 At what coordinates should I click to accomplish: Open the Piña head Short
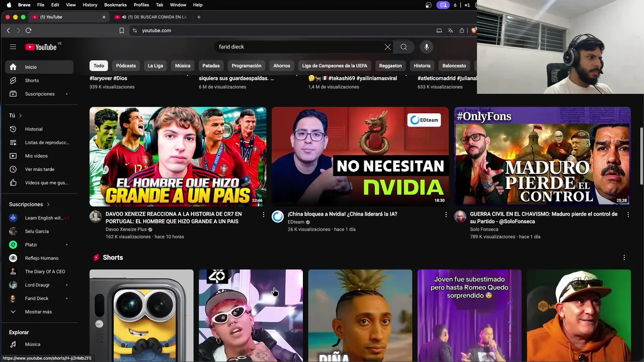tap(360, 316)
